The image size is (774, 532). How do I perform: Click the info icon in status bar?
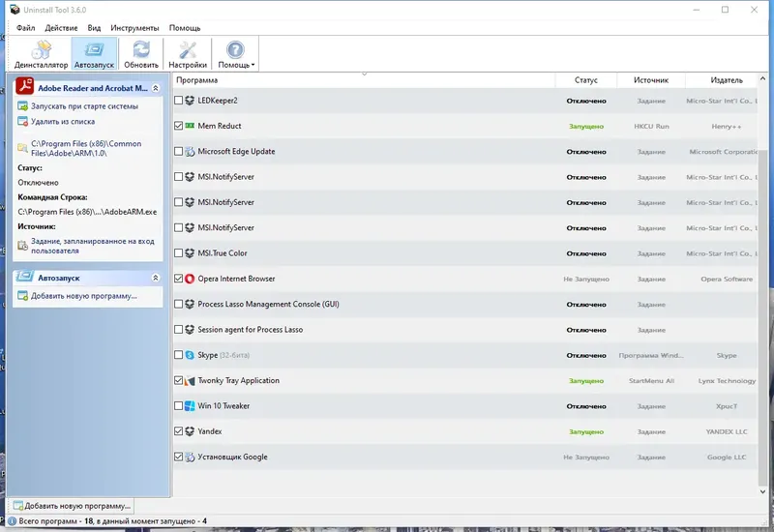[x=13, y=521]
